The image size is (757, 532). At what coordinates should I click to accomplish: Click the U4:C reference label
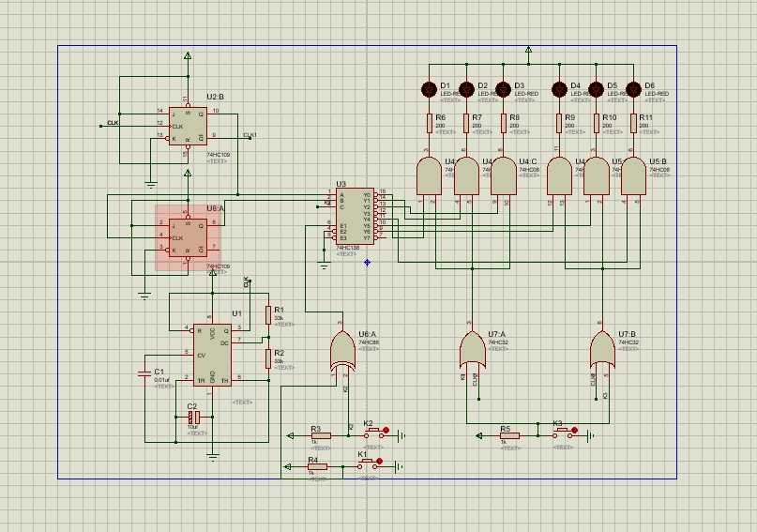click(528, 161)
